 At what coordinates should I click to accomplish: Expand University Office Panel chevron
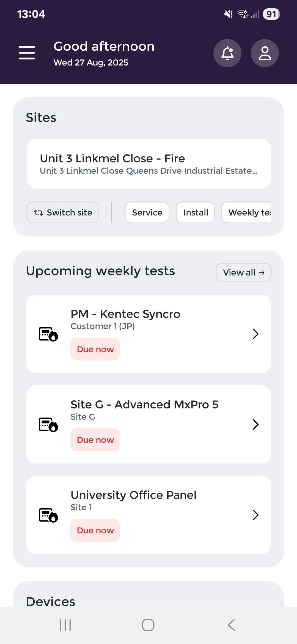(x=255, y=515)
